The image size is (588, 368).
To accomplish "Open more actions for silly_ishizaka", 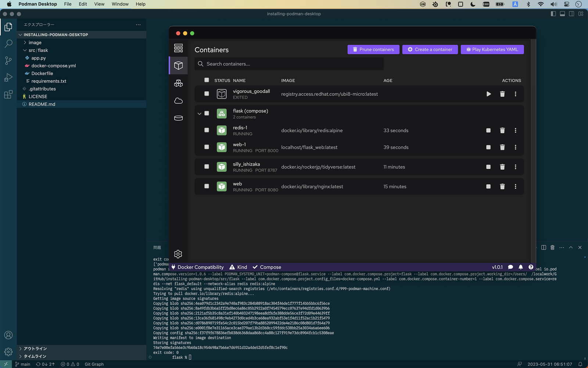I will click(x=516, y=167).
